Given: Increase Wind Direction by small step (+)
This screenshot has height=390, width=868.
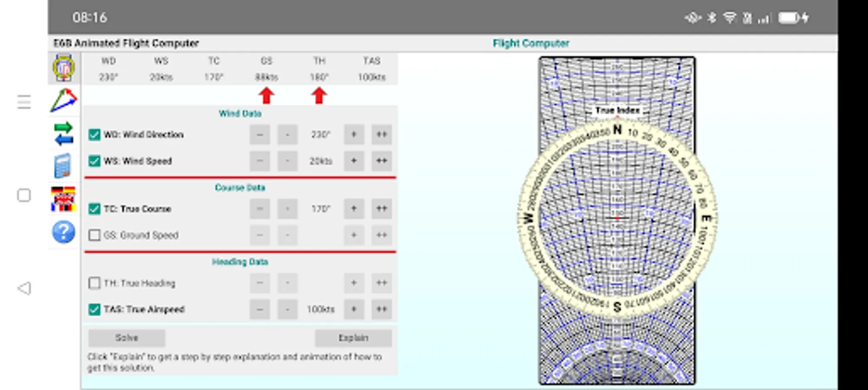Looking at the screenshot, I should [x=354, y=135].
